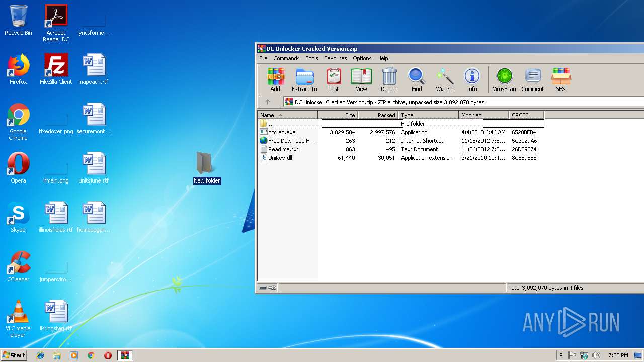Image resolution: width=644 pixels, height=362 pixels.
Task: Show hidden tray icons arrow
Action: pos(561,355)
